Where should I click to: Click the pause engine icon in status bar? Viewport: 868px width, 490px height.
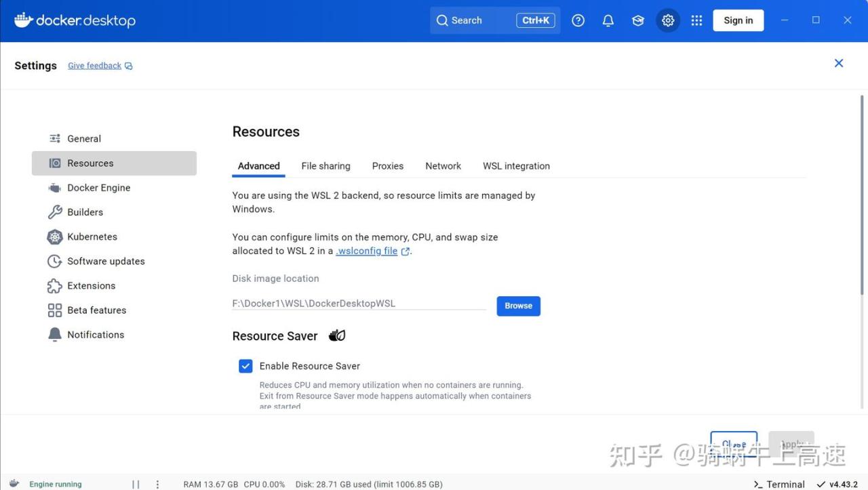click(136, 484)
